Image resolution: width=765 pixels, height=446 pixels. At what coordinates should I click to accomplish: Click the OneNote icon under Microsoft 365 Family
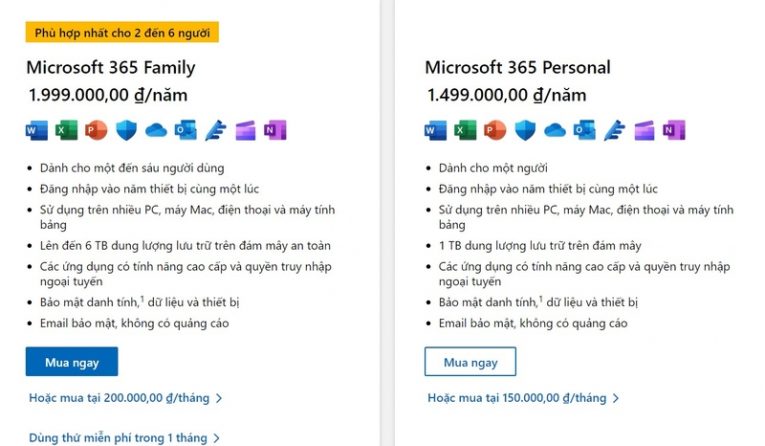[x=275, y=130]
